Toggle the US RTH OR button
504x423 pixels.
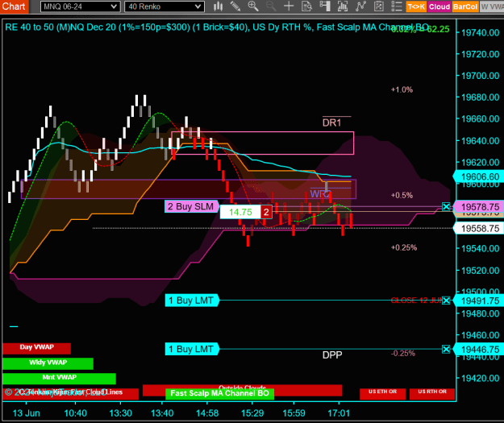432,393
